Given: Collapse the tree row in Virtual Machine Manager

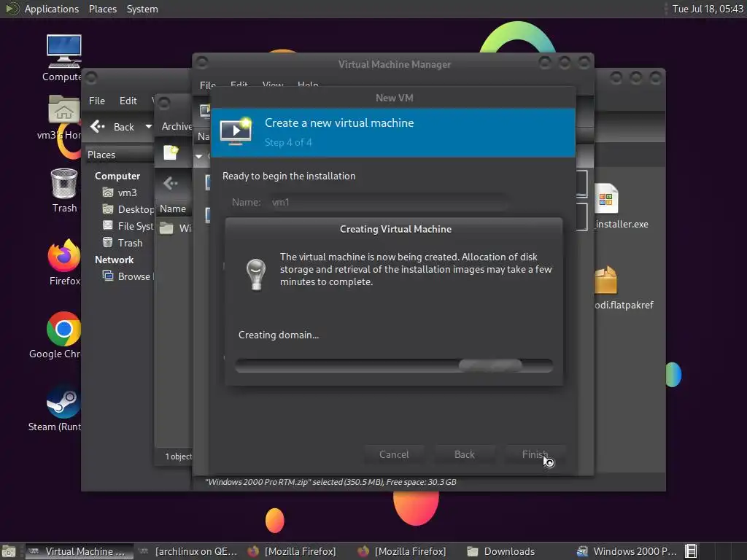Looking at the screenshot, I should click(198, 156).
